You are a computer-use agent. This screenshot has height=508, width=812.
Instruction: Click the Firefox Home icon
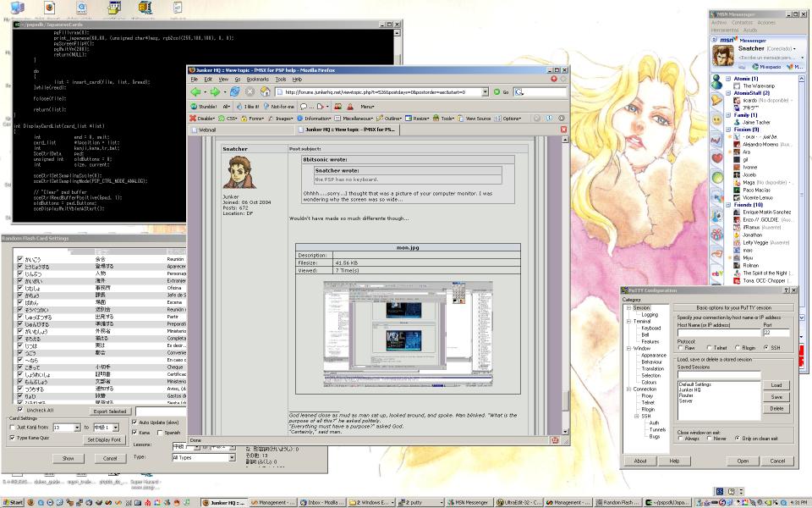click(266, 91)
